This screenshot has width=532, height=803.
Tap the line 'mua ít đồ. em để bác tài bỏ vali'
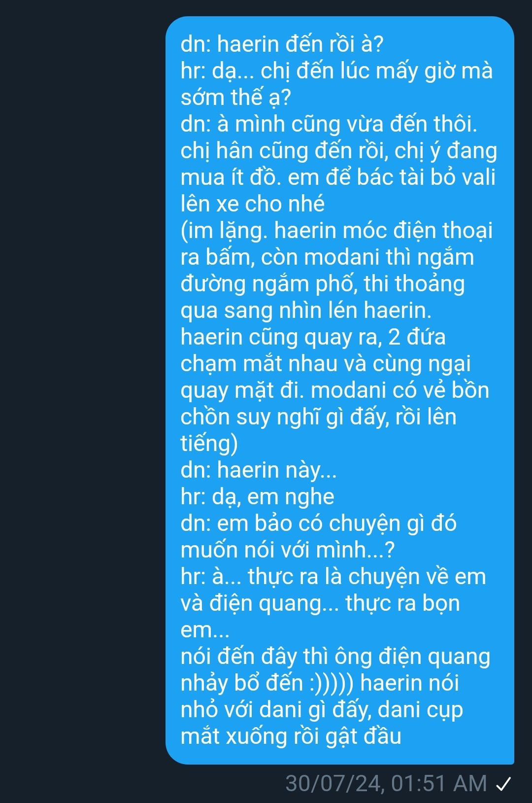pyautogui.click(x=338, y=177)
